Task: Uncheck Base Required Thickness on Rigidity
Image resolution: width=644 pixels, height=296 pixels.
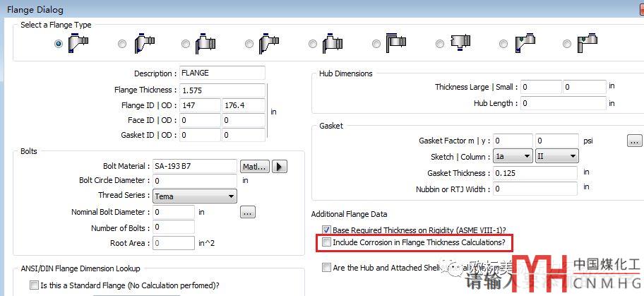Action: coord(326,230)
